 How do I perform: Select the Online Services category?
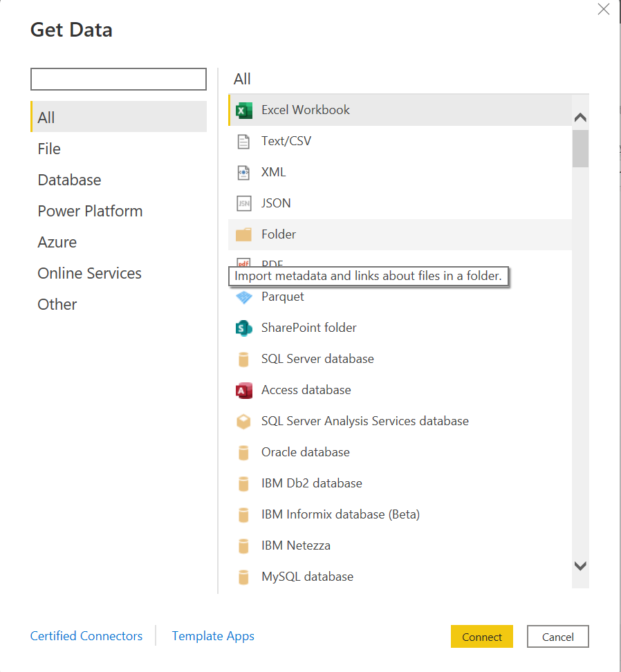pyautogui.click(x=89, y=273)
